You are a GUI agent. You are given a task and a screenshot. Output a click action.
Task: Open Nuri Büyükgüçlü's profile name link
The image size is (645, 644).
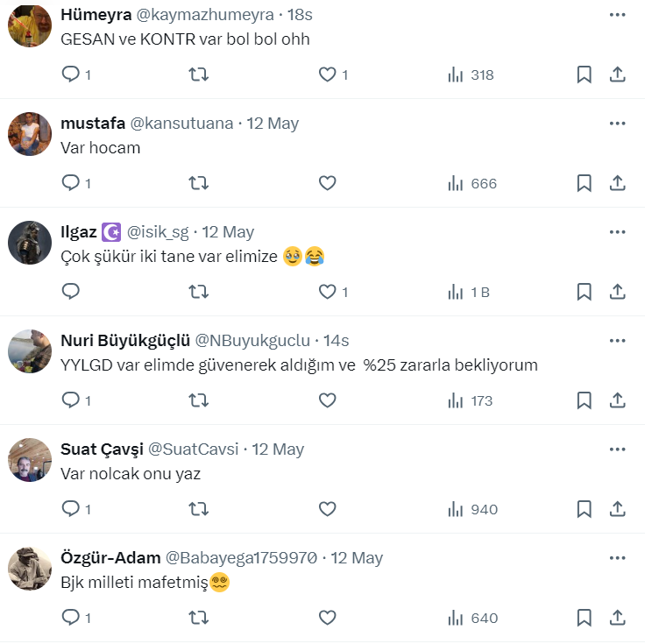[125, 341]
